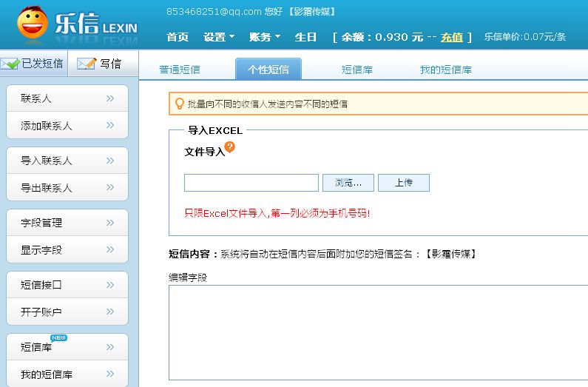
Task: Click the chevron beside 联系人
Action: point(110,98)
